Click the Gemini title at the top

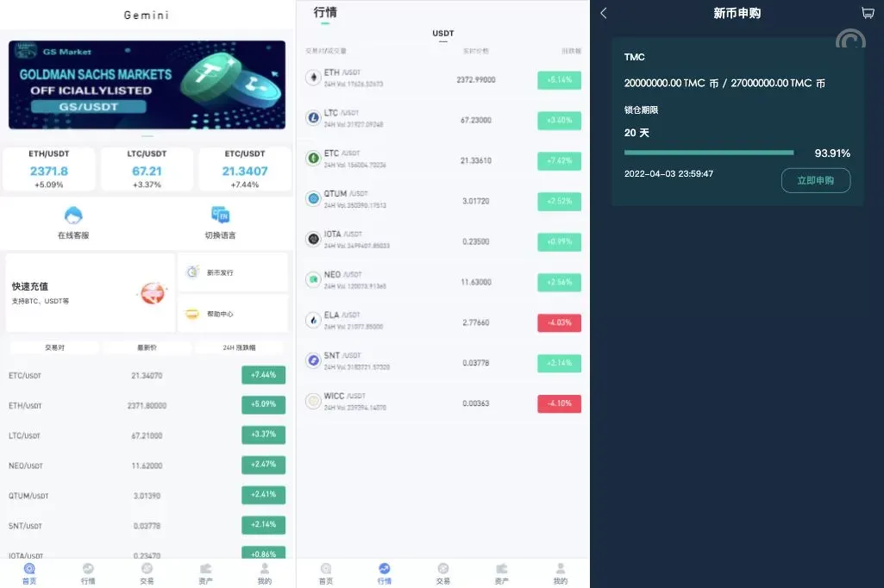click(147, 16)
